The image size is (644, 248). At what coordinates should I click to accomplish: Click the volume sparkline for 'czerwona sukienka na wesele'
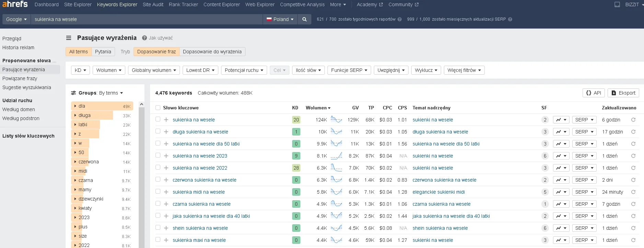tap(336, 180)
